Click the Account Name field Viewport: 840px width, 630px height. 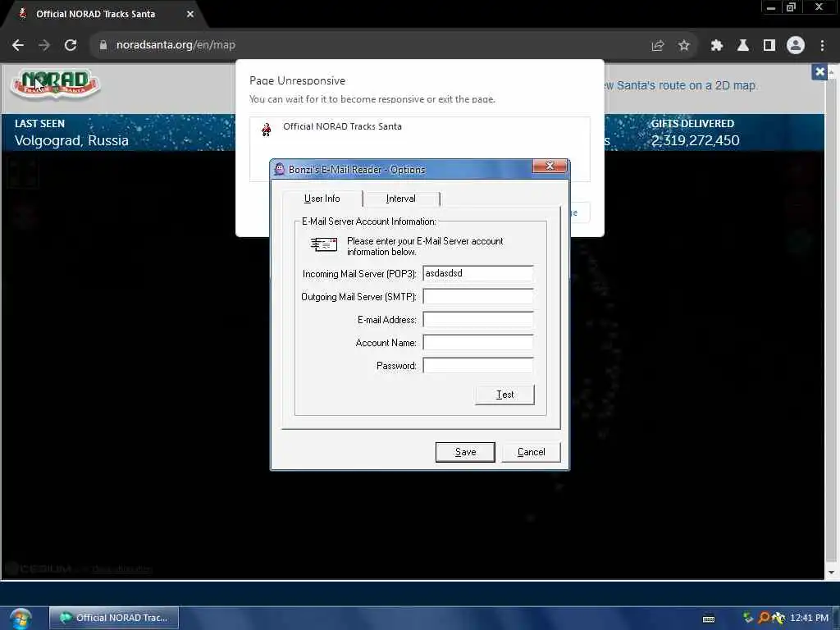click(x=478, y=342)
